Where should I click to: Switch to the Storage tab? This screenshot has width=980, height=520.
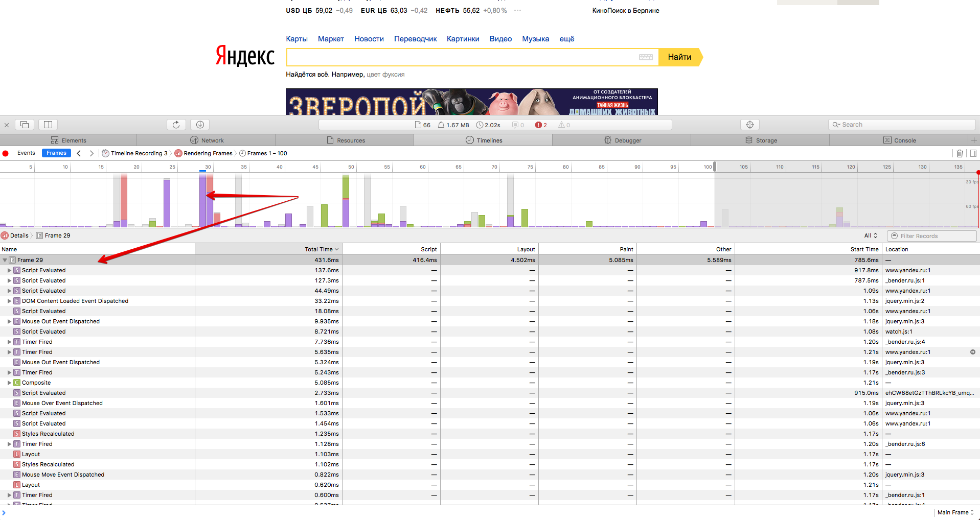[761, 140]
